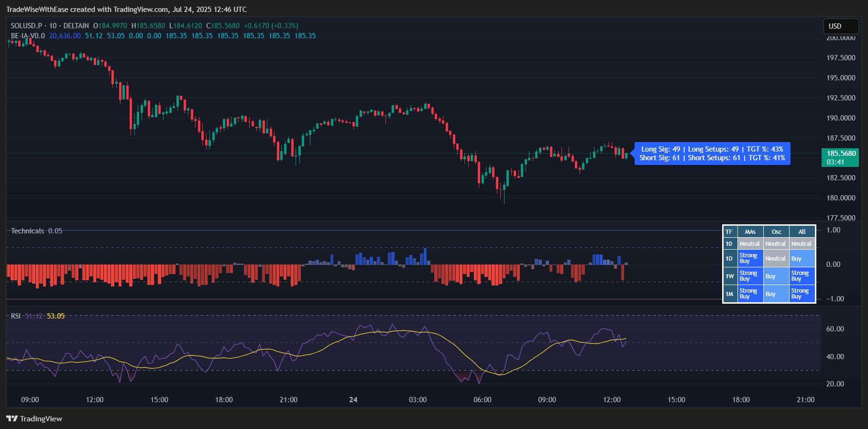Click the low price value 184.6120

coord(187,26)
